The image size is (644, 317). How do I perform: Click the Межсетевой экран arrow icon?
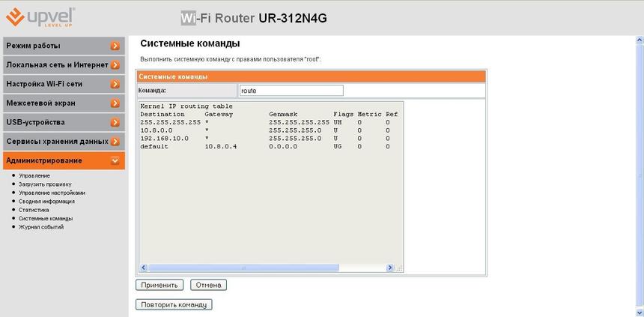[x=115, y=103]
